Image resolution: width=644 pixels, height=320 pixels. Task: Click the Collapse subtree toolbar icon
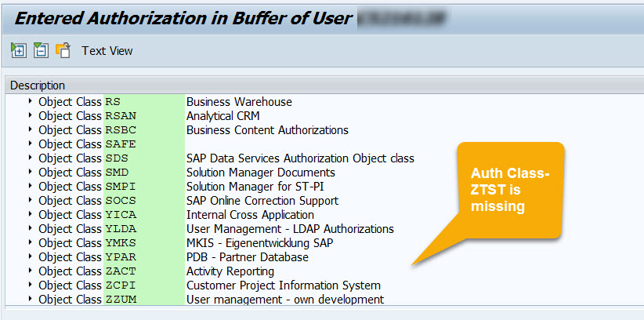tap(41, 51)
